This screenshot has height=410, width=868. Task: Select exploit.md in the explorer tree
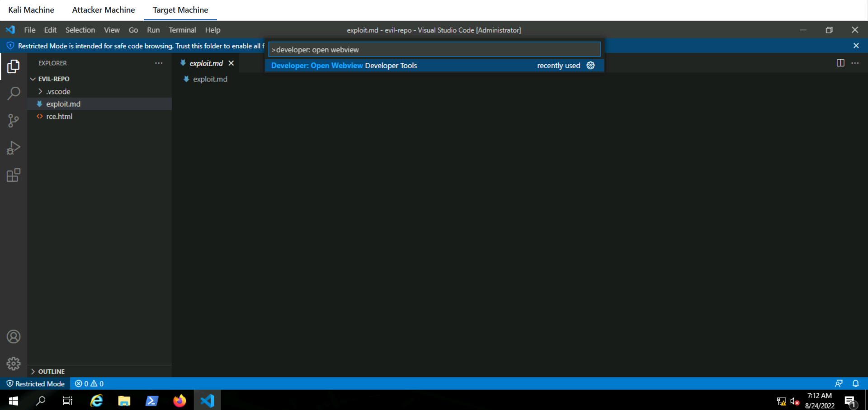99,104
